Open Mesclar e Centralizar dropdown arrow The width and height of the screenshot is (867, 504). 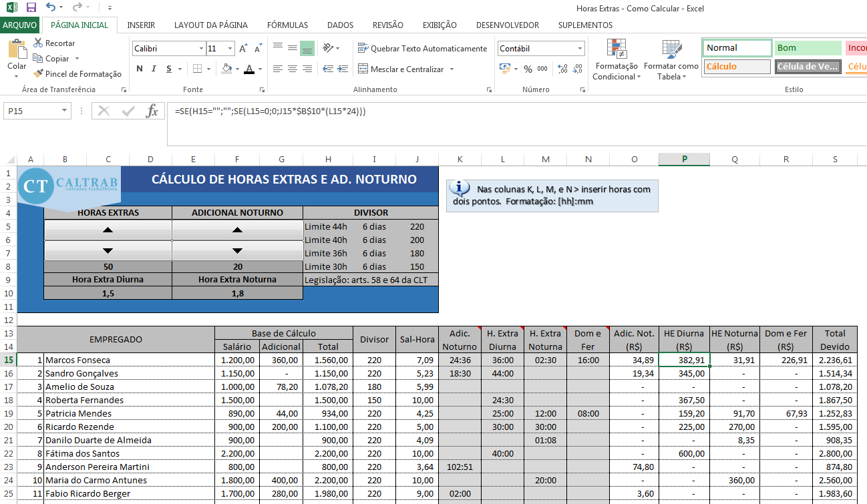tap(452, 69)
